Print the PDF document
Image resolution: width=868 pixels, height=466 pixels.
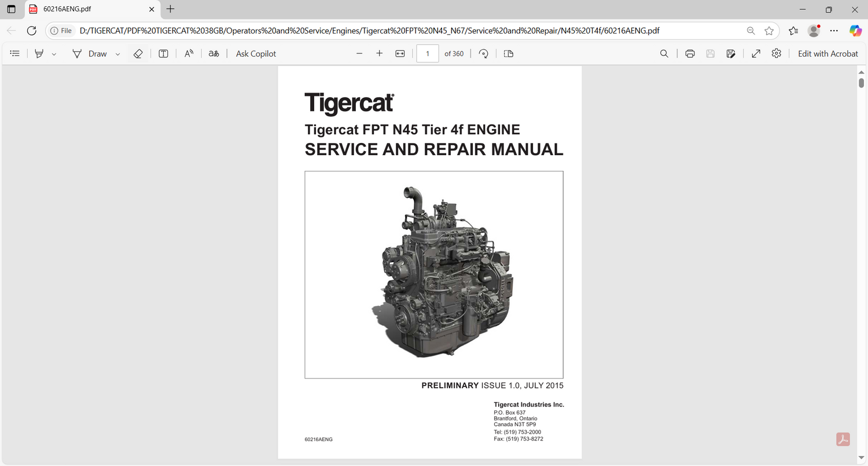pyautogui.click(x=690, y=53)
